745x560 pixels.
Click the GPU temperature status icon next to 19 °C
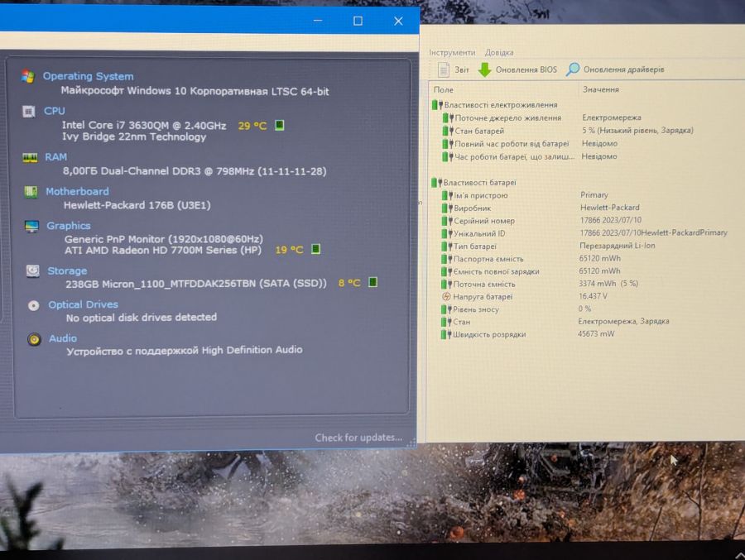tap(315, 249)
